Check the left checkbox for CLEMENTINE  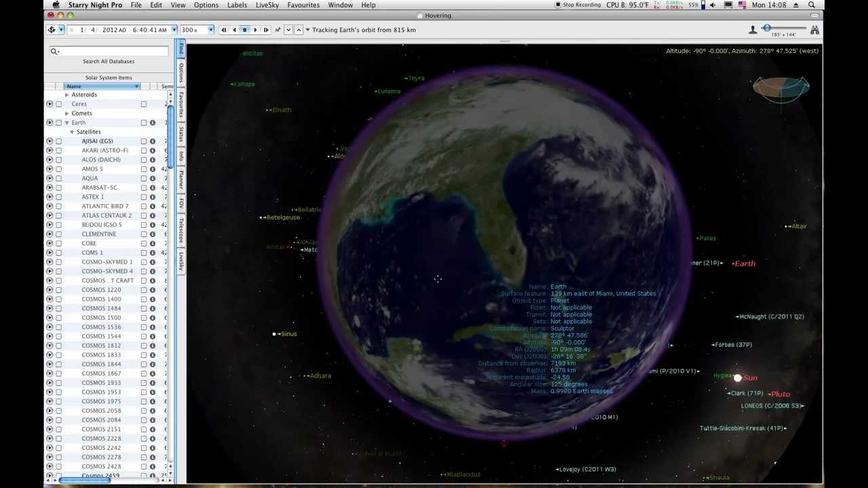(59, 234)
